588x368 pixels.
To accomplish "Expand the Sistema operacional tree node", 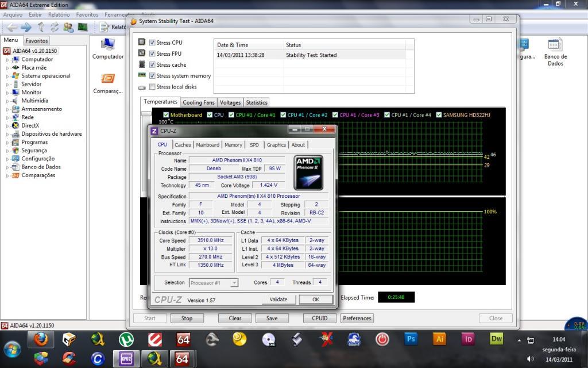I will (x=7, y=76).
